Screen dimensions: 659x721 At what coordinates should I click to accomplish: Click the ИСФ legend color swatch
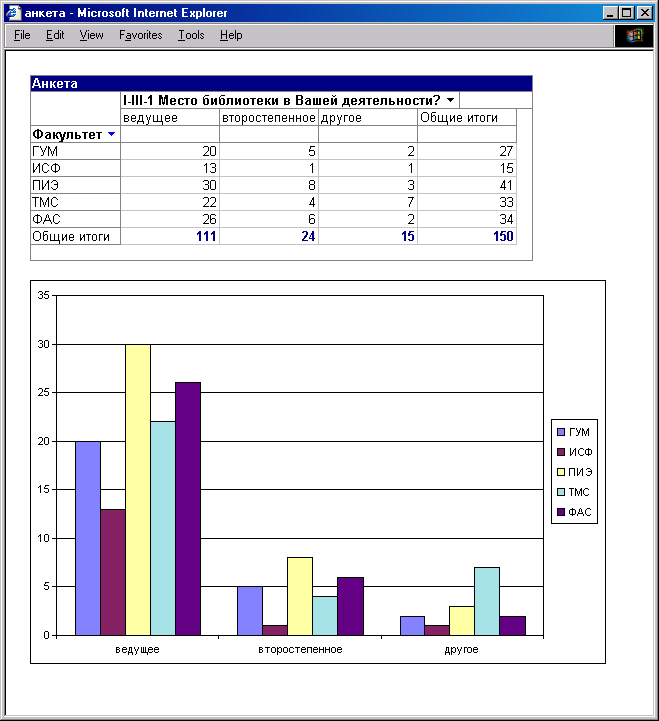[561, 452]
